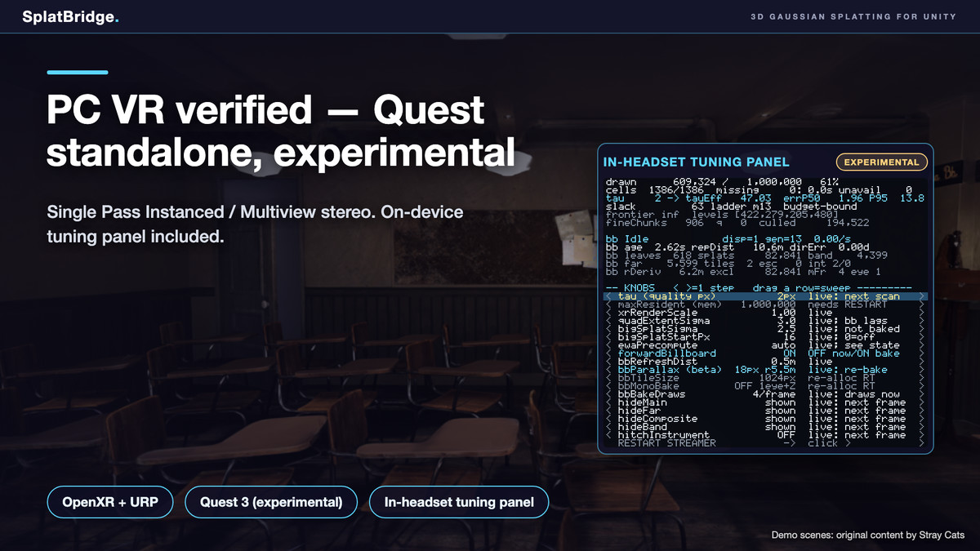The image size is (980, 551).
Task: Toggle hitchInstrument OFF value
Action: coord(786,435)
